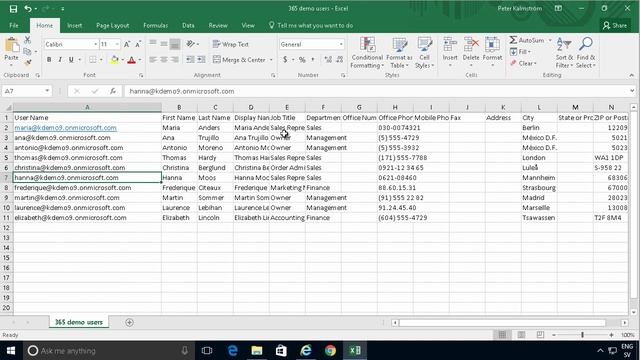
Task: Toggle Bold formatting
Action: tap(49, 60)
